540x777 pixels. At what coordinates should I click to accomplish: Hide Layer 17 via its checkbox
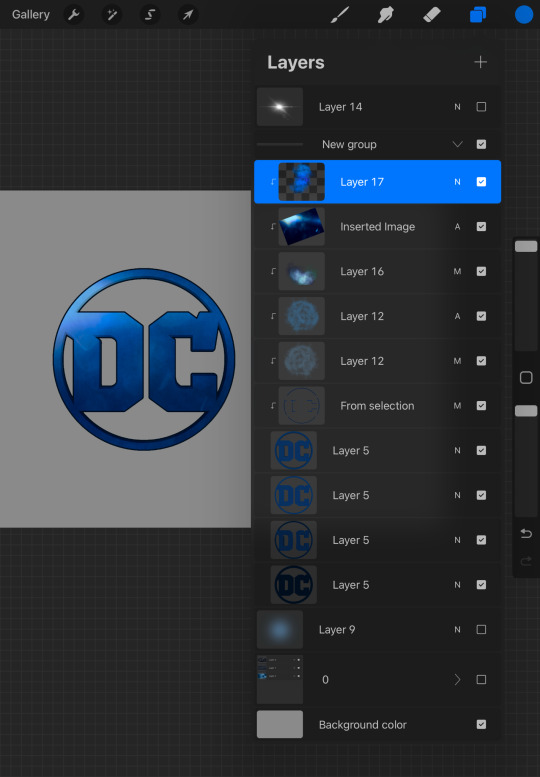pos(481,182)
